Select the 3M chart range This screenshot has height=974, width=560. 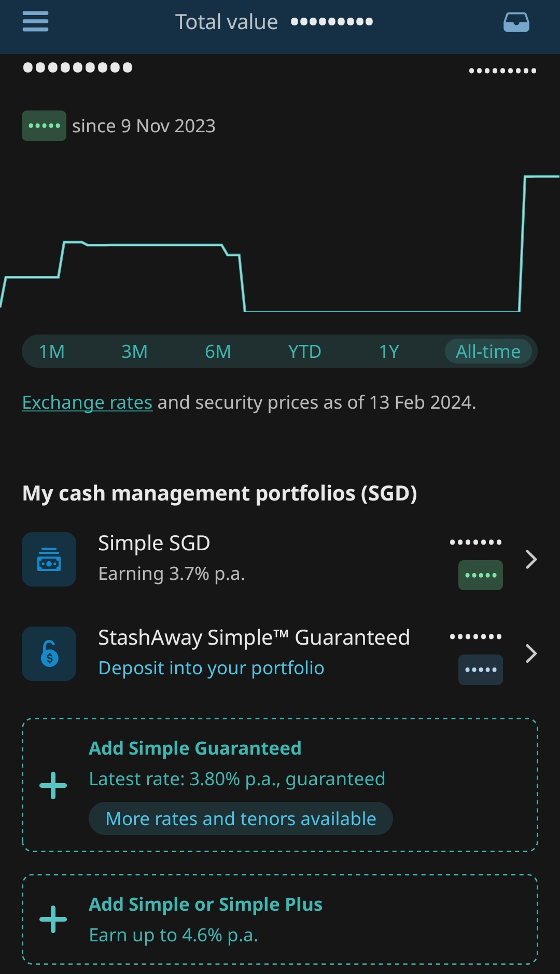click(x=134, y=352)
